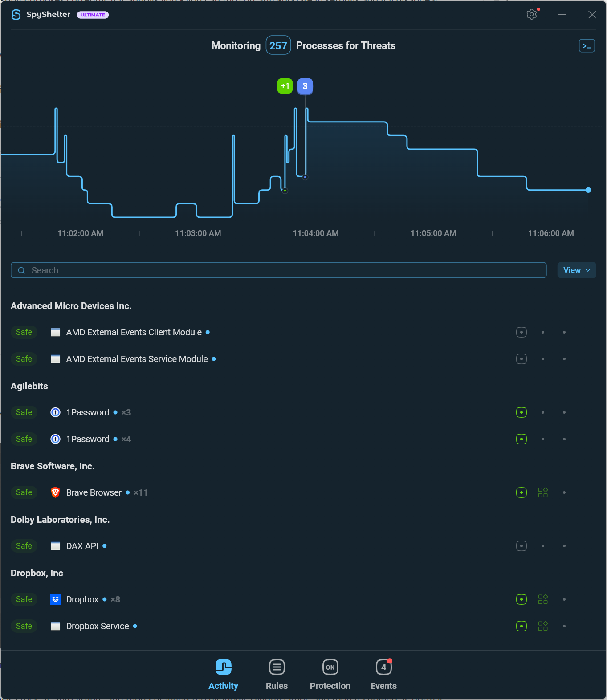Click the grid modules icon for Brave Browser

(543, 492)
